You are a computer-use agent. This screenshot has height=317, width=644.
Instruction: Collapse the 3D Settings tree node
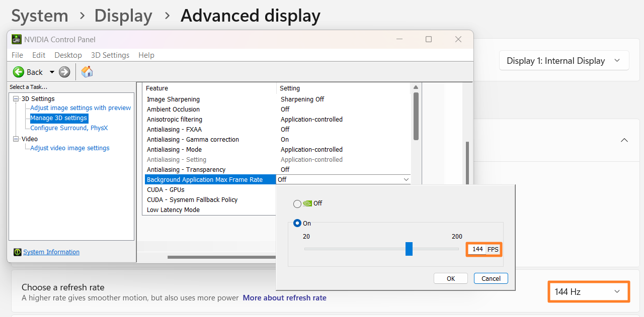(x=16, y=99)
